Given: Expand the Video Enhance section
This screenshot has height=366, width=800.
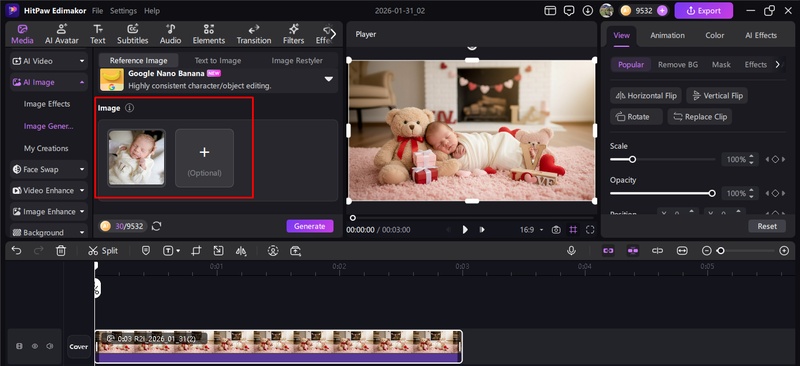Looking at the screenshot, I should [x=48, y=190].
